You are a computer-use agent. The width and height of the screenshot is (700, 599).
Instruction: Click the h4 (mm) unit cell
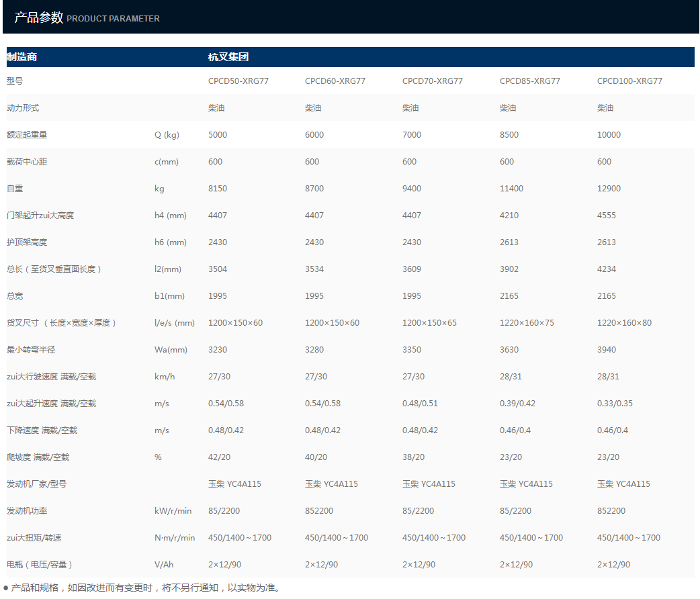[x=171, y=216]
